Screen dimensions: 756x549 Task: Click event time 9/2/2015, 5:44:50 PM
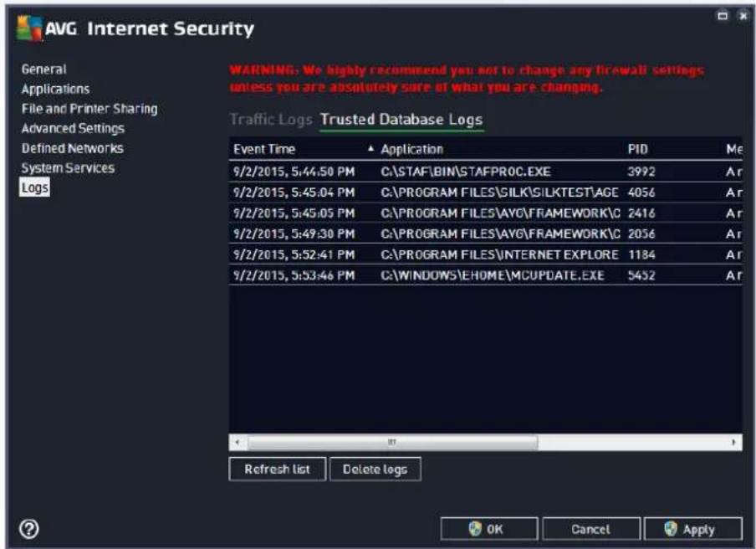point(294,172)
